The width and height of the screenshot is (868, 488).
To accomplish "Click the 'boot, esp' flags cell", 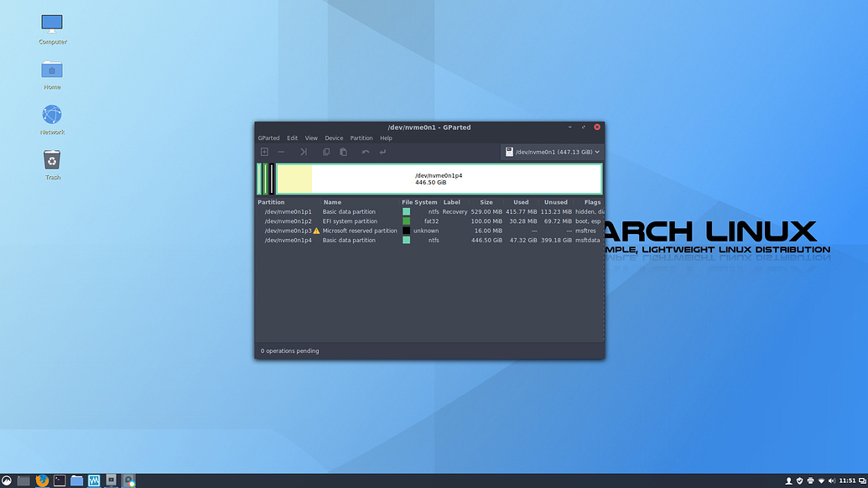I will pos(588,221).
